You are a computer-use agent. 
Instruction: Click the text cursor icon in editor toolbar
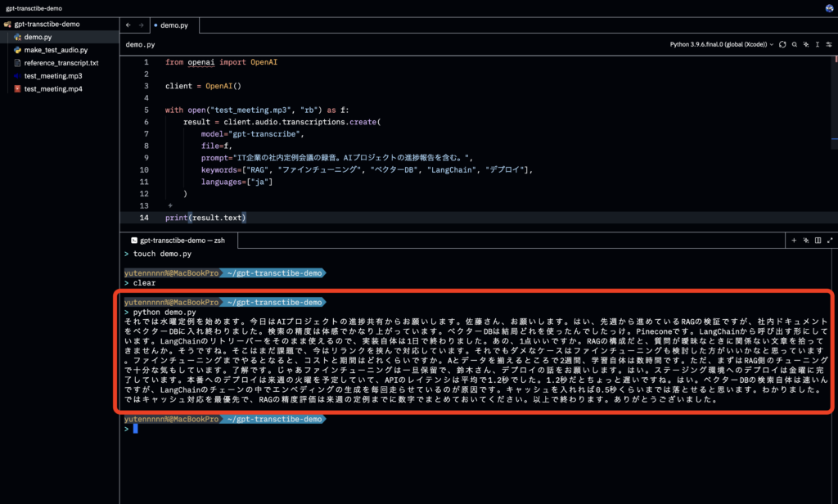click(818, 44)
